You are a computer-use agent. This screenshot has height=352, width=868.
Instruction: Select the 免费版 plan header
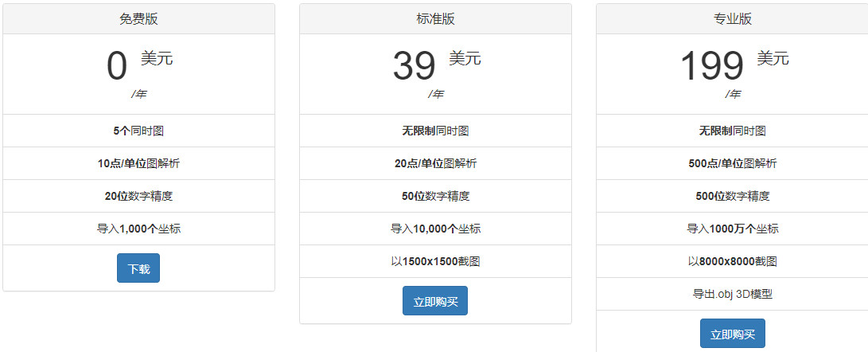pos(138,19)
